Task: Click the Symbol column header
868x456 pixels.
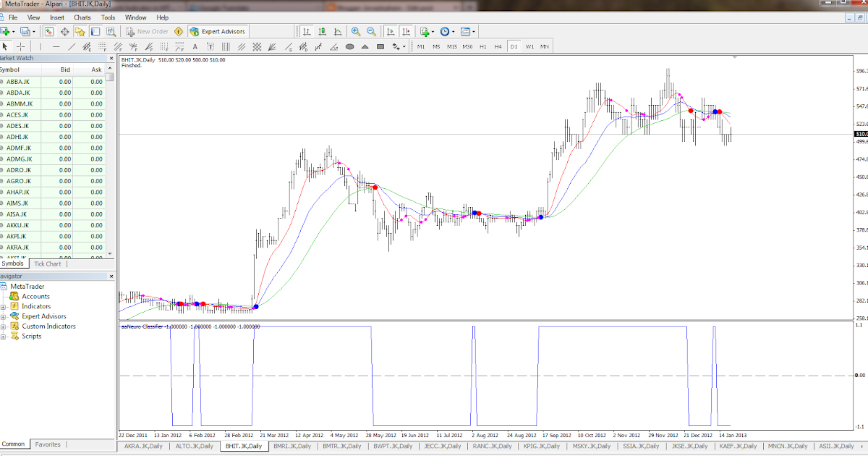Action: pos(20,69)
